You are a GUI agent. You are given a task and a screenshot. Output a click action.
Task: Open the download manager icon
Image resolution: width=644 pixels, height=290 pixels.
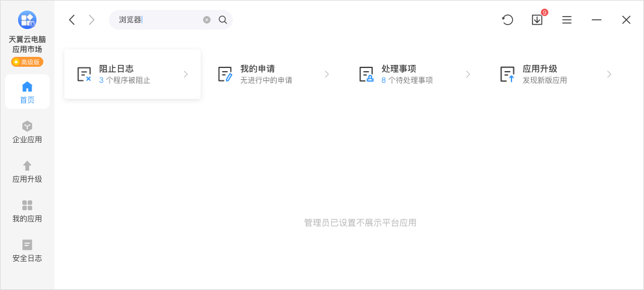point(537,20)
